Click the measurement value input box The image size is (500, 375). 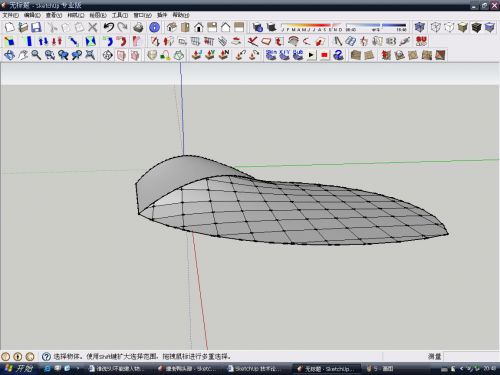[472, 357]
